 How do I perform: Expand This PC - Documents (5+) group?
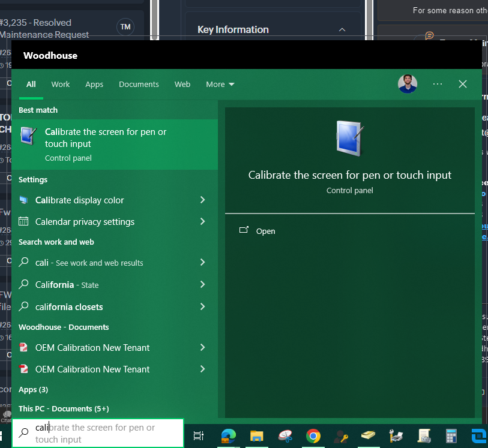pos(64,408)
